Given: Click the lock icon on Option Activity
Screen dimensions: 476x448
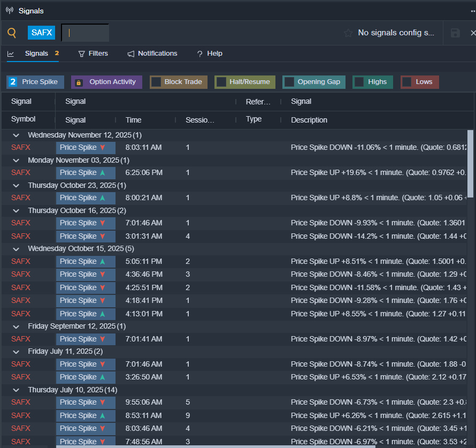Looking at the screenshot, I should (79, 82).
